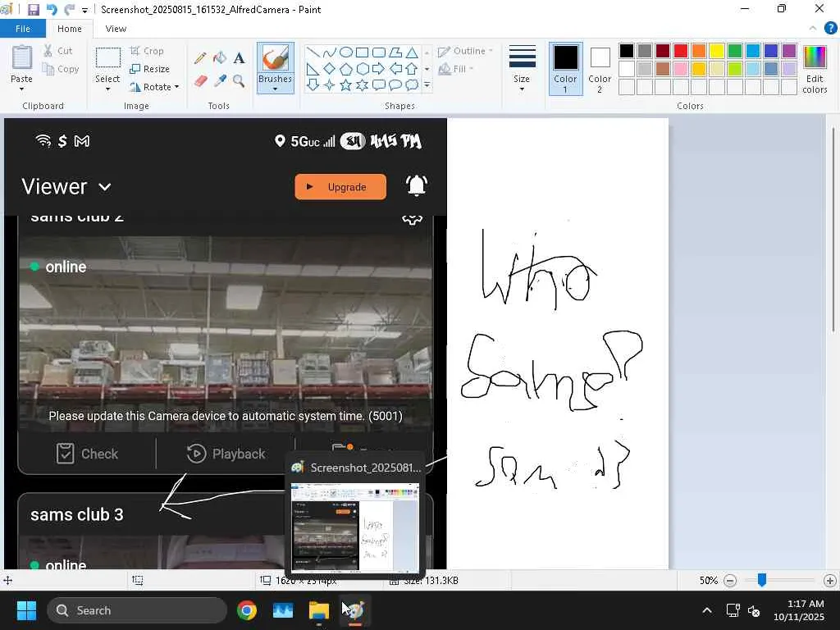
Task: Select Color 1 button
Action: click(x=566, y=69)
